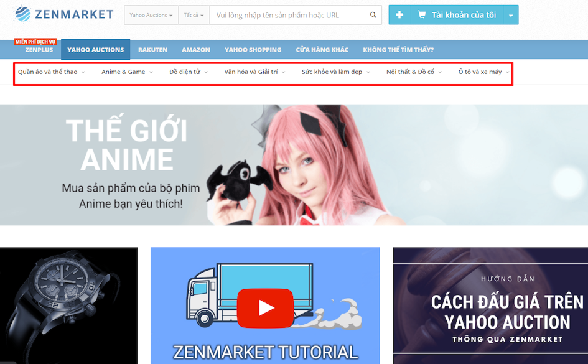The height and width of the screenshot is (364, 588).
Task: Select the YAHOO AUCTIONS tab
Action: (x=96, y=50)
